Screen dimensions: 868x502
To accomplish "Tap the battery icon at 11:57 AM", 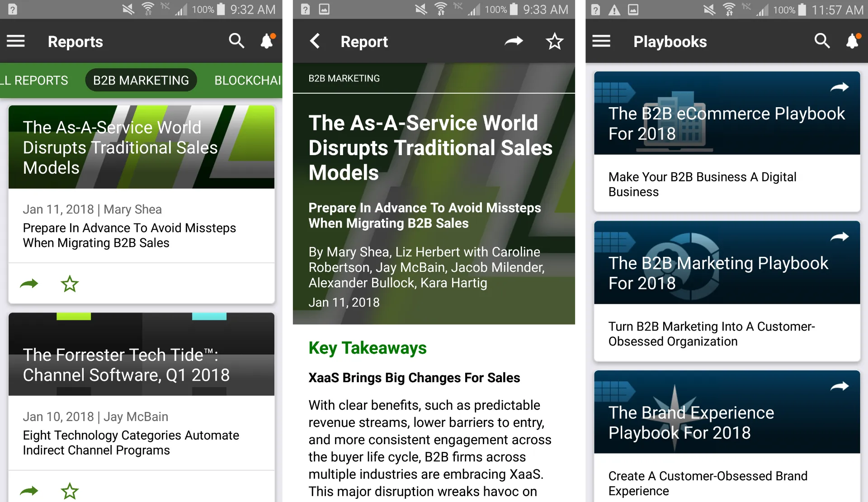I will click(802, 9).
